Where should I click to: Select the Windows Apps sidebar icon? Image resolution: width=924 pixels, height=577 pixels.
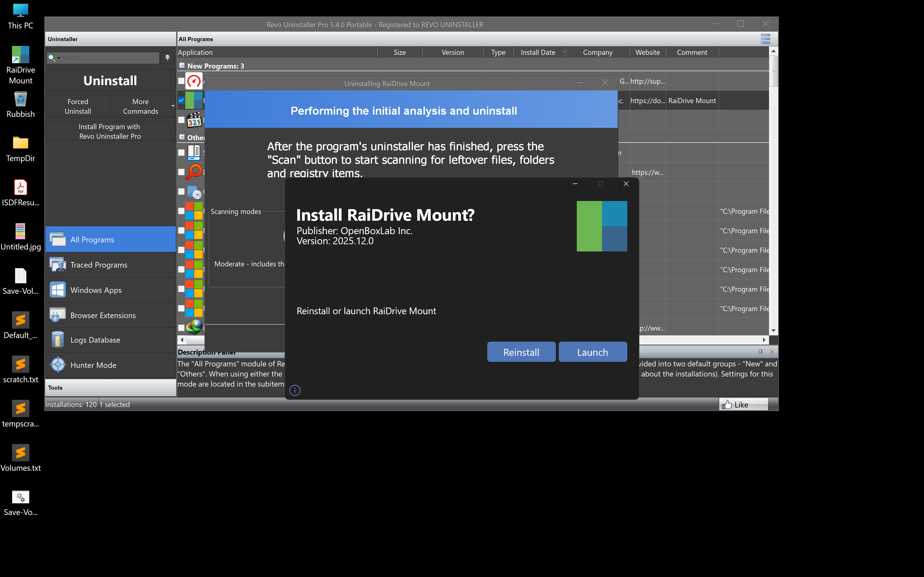coord(58,290)
